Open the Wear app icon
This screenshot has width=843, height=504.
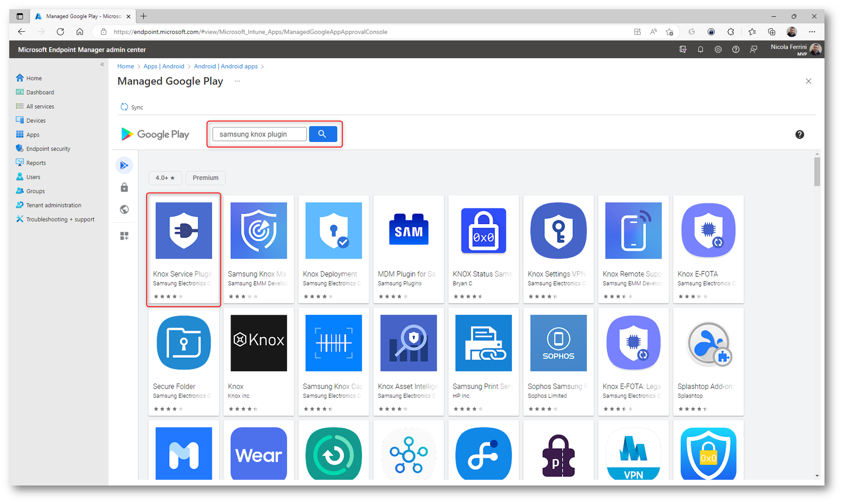259,453
